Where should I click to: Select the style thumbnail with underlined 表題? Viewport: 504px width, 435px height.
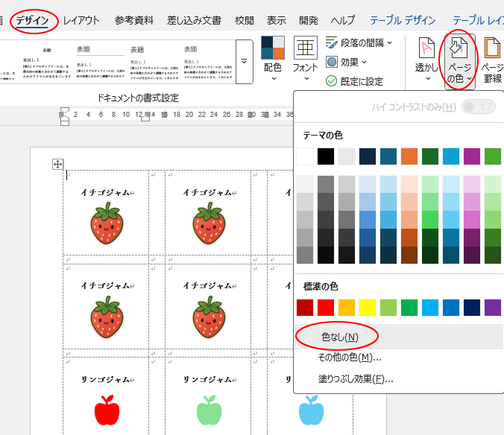101,62
